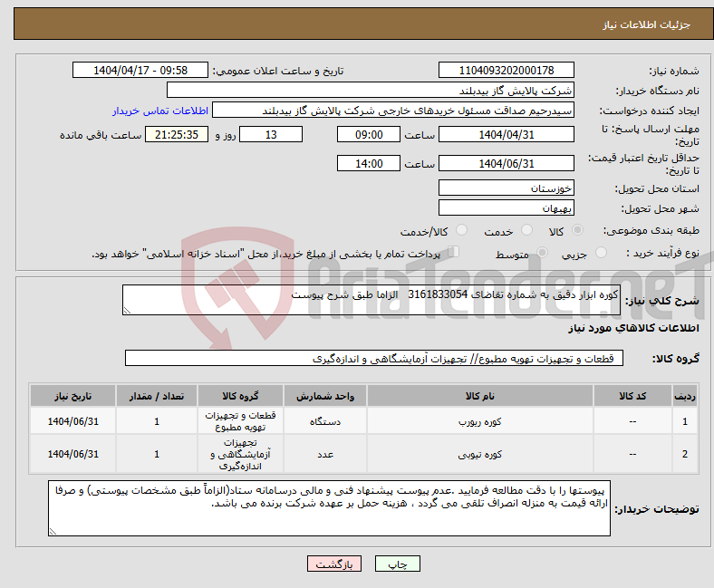Click the announcement date field 1404/04/17 - 09:58
The height and width of the screenshot is (588, 714).
(140, 70)
